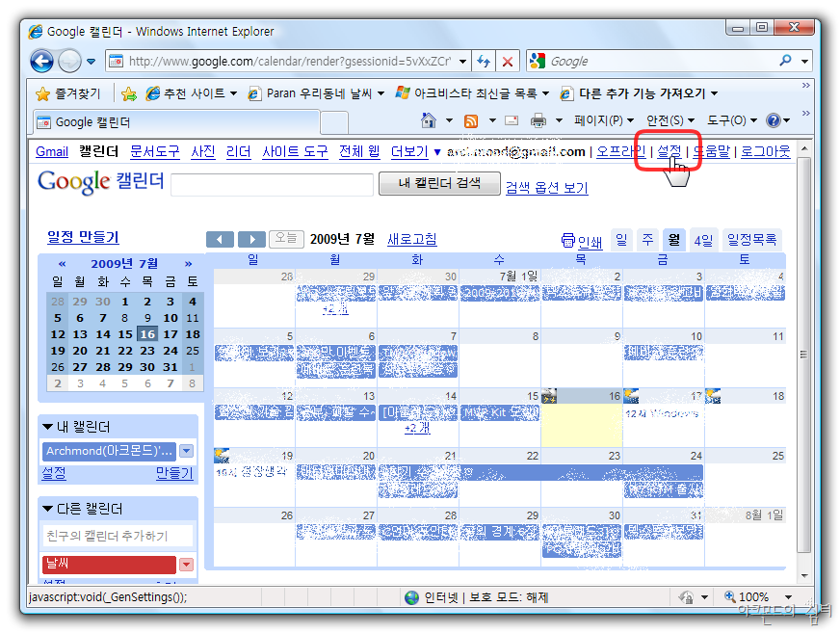Open the 도구(O) menu
840x633 pixels.
click(x=732, y=120)
